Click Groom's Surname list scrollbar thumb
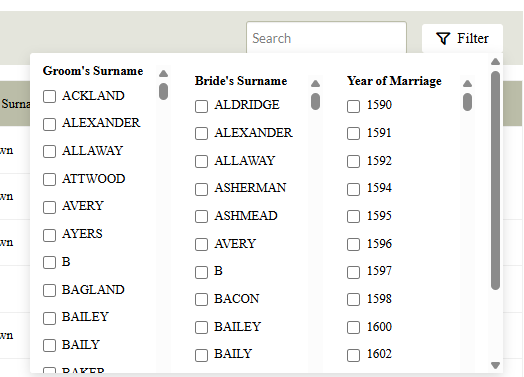Screen dimensions: 524x377 tap(163, 91)
